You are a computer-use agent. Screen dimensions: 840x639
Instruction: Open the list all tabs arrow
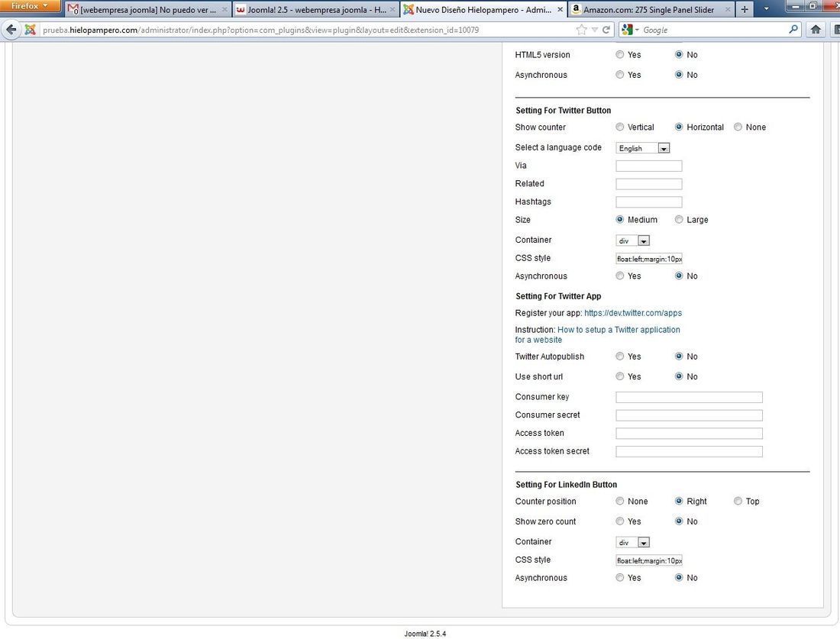point(766,9)
